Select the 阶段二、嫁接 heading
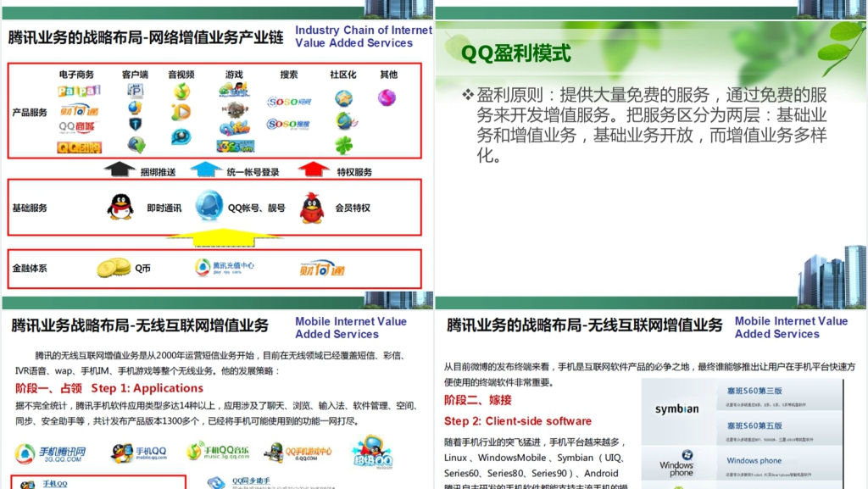 [478, 400]
